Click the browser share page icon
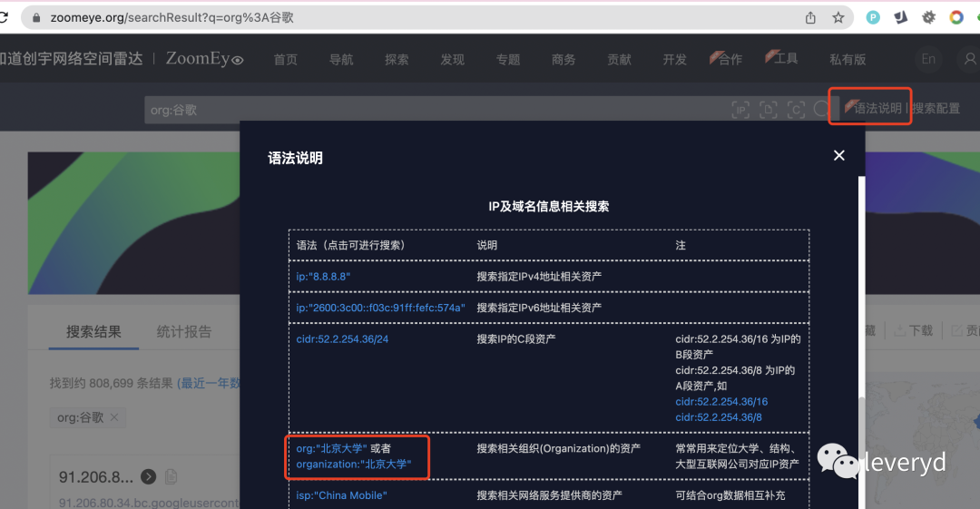Viewport: 980px width, 509px height. (810, 17)
